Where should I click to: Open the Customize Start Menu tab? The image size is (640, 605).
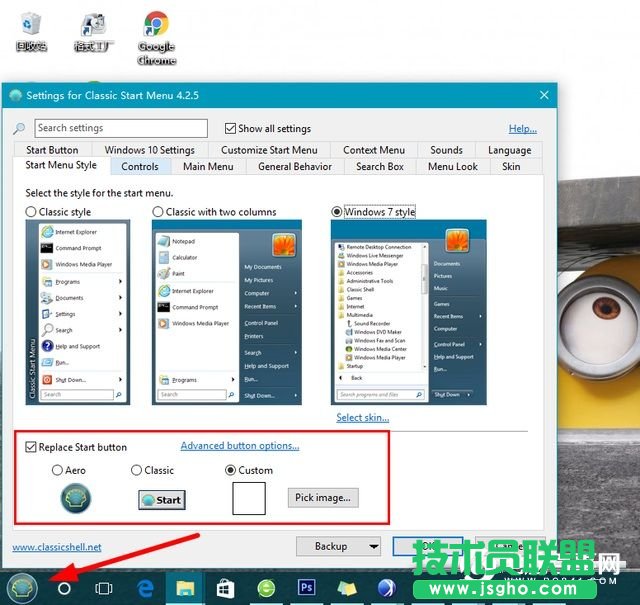point(269,150)
